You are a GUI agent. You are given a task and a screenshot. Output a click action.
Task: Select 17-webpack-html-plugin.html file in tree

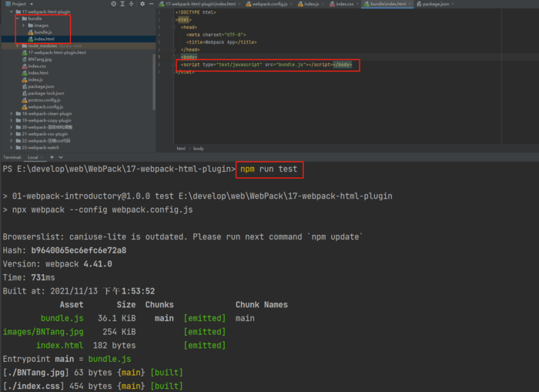click(57, 52)
